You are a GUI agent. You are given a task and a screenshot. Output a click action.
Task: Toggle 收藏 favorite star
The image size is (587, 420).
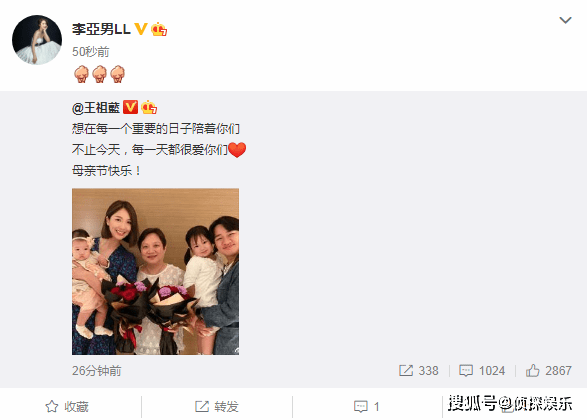(67, 407)
